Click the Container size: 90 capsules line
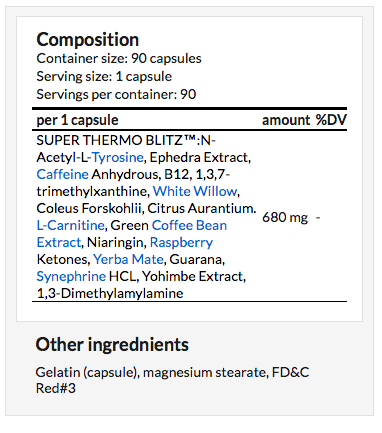 (x=119, y=58)
